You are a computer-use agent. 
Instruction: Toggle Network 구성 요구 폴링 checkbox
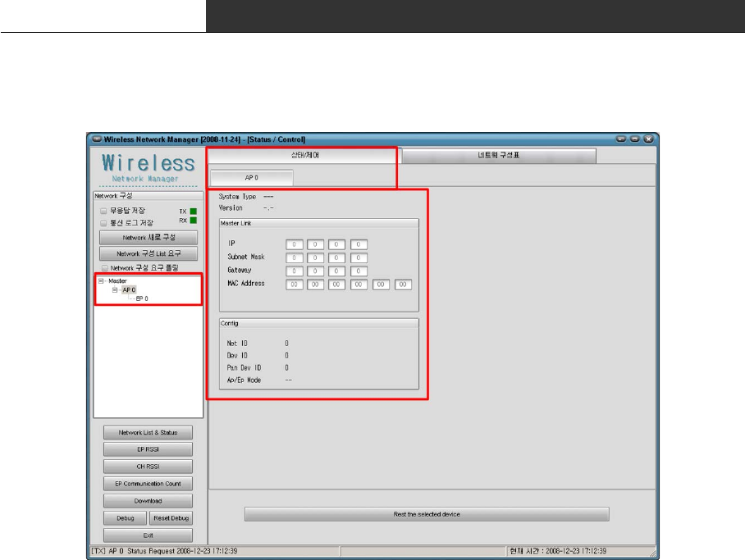tap(104, 268)
